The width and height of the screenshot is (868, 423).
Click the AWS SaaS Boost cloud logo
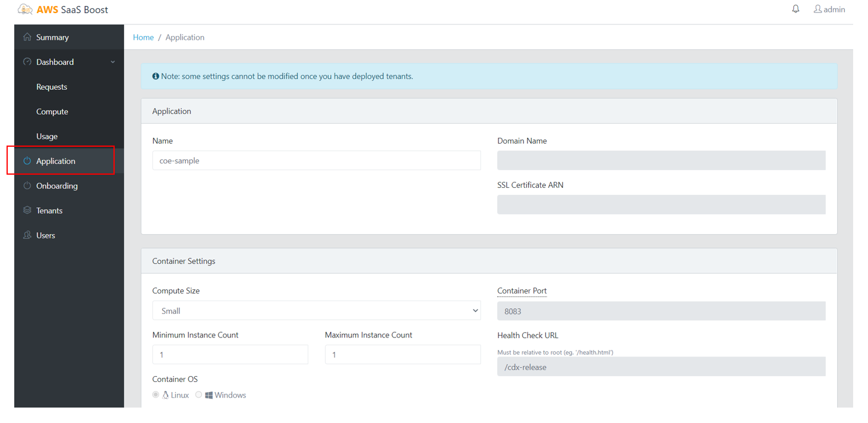point(25,10)
